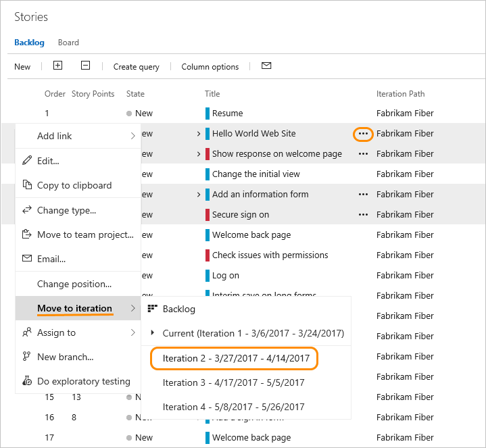Image resolution: width=486 pixels, height=448 pixels.
Task: Select Email... context menu entry
Action: click(78, 259)
